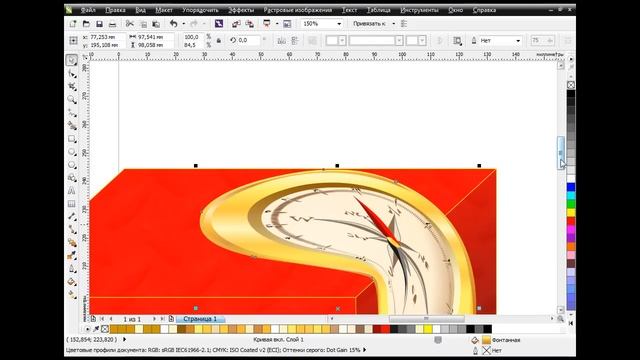Open the Инструменты menu
This screenshot has width=640, height=360.
[x=419, y=10]
